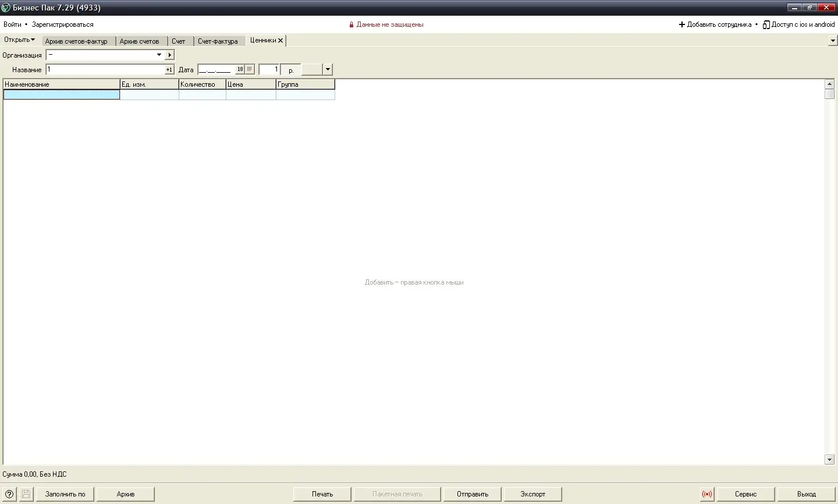This screenshot has width=838, height=504.
Task: Click the Экспорт button
Action: tap(533, 494)
